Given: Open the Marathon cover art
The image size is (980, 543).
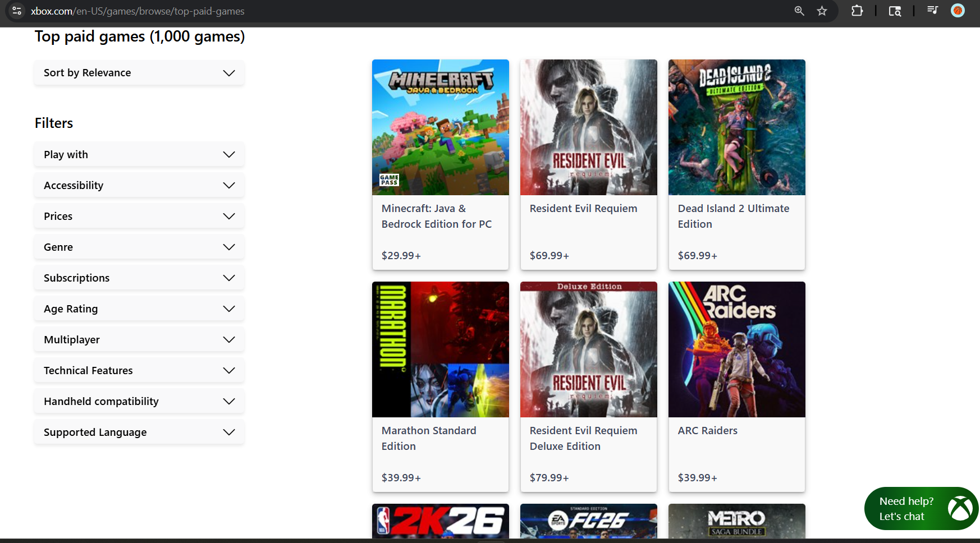Looking at the screenshot, I should pos(441,349).
